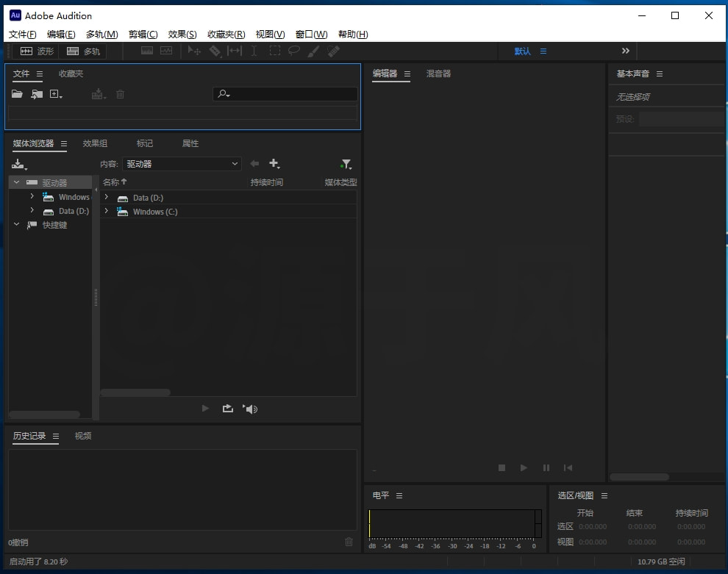This screenshot has width=728, height=574.
Task: Select the Paintbrush Selection tool
Action: click(x=313, y=51)
